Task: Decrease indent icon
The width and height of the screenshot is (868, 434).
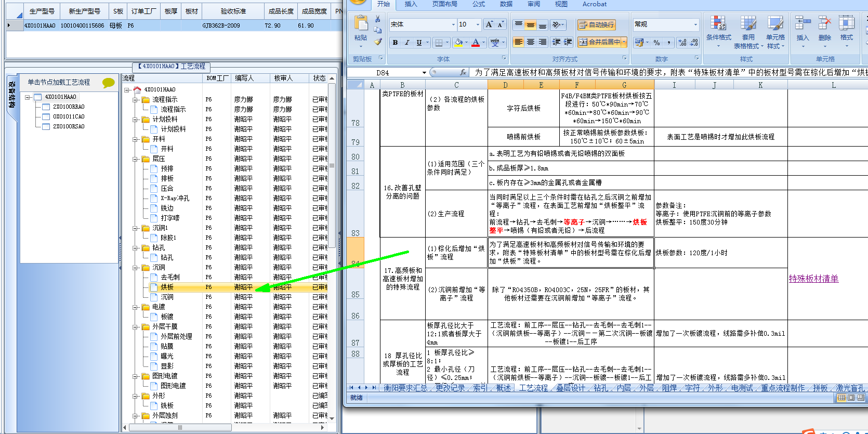Action: point(557,42)
